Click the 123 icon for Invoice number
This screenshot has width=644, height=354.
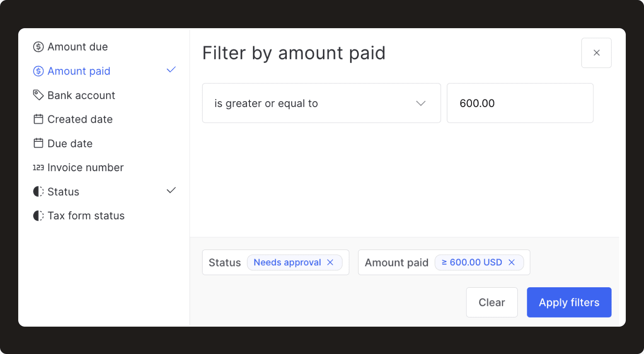38,167
